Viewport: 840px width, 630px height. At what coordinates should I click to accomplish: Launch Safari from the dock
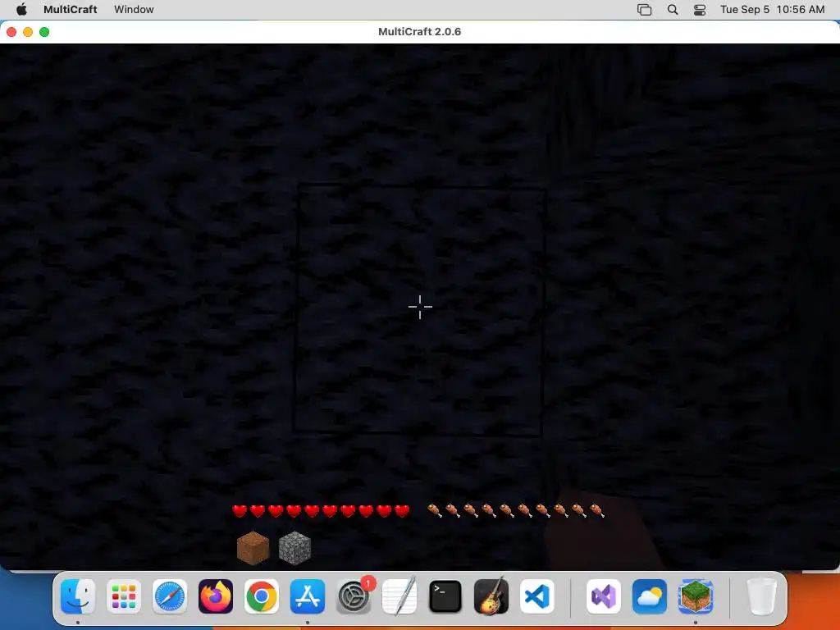[x=170, y=596]
